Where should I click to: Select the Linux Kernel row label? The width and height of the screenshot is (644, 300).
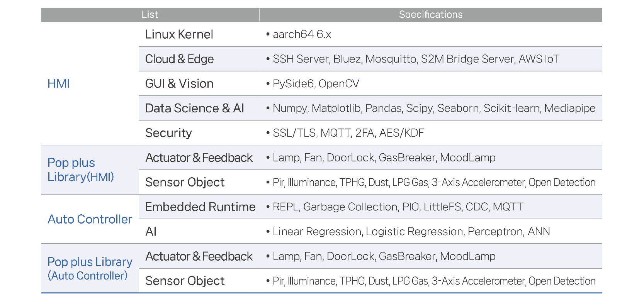tap(179, 34)
